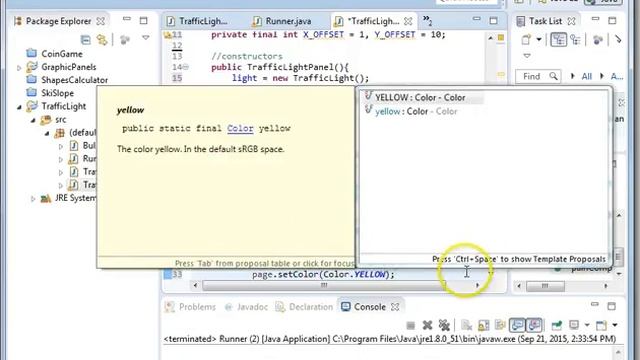Close the unsaved *TrafficLigh... editor tab

(408, 21)
